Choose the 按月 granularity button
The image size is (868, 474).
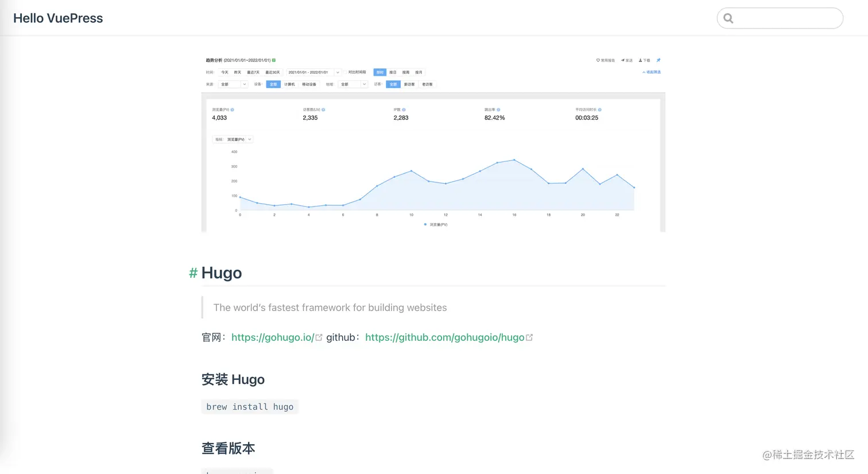tap(418, 72)
